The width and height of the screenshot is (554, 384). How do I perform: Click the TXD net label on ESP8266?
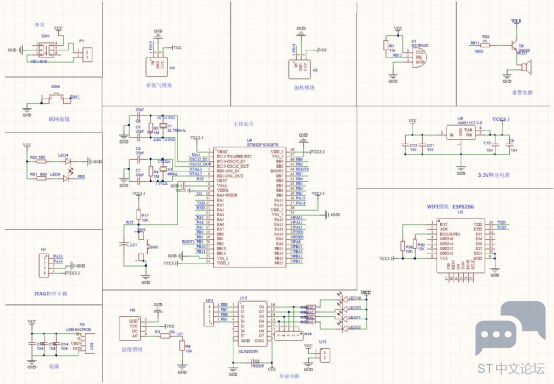[x=502, y=222]
